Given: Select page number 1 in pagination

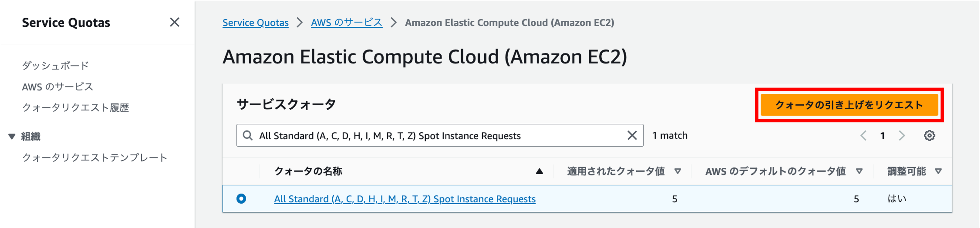Looking at the screenshot, I should pos(883,135).
